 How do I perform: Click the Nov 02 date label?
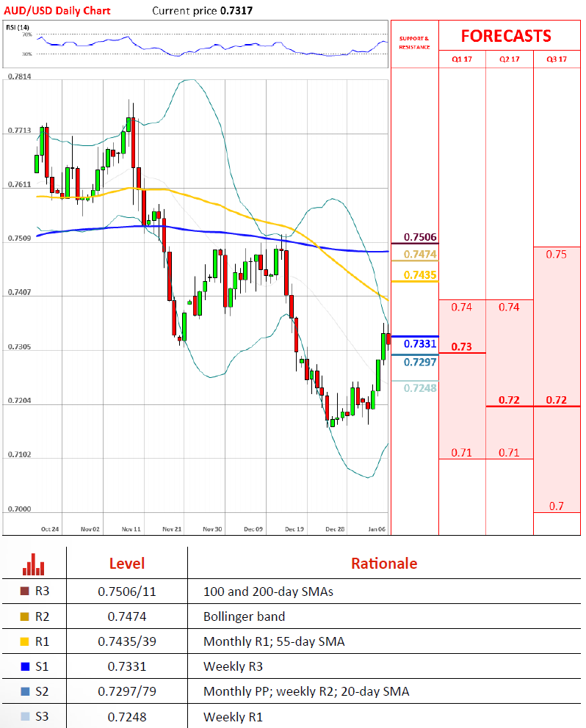click(90, 529)
